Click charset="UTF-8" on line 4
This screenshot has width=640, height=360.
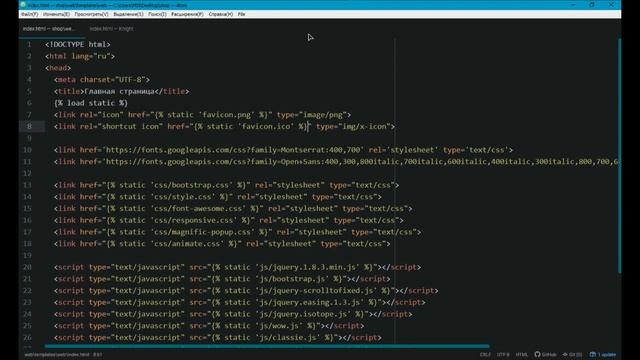[x=113, y=80]
